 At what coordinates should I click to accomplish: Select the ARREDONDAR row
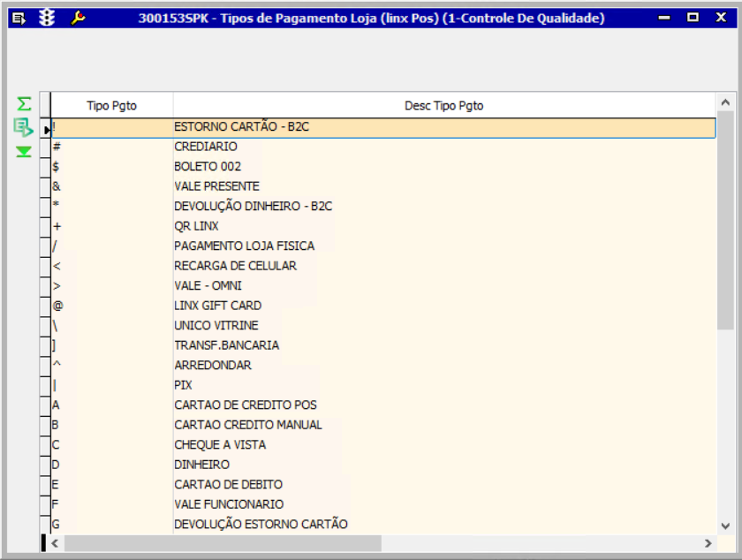(x=383, y=366)
